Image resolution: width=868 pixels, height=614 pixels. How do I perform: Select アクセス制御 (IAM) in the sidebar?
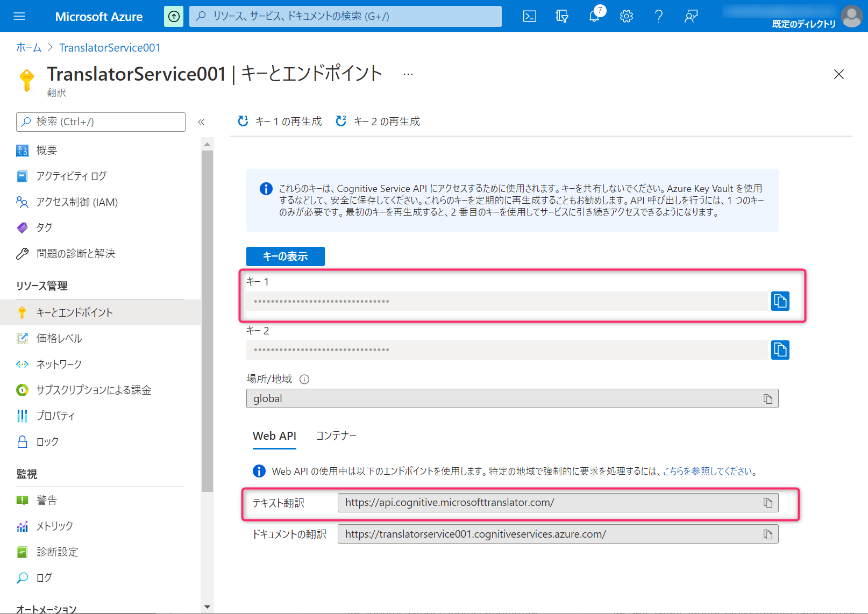(x=77, y=202)
